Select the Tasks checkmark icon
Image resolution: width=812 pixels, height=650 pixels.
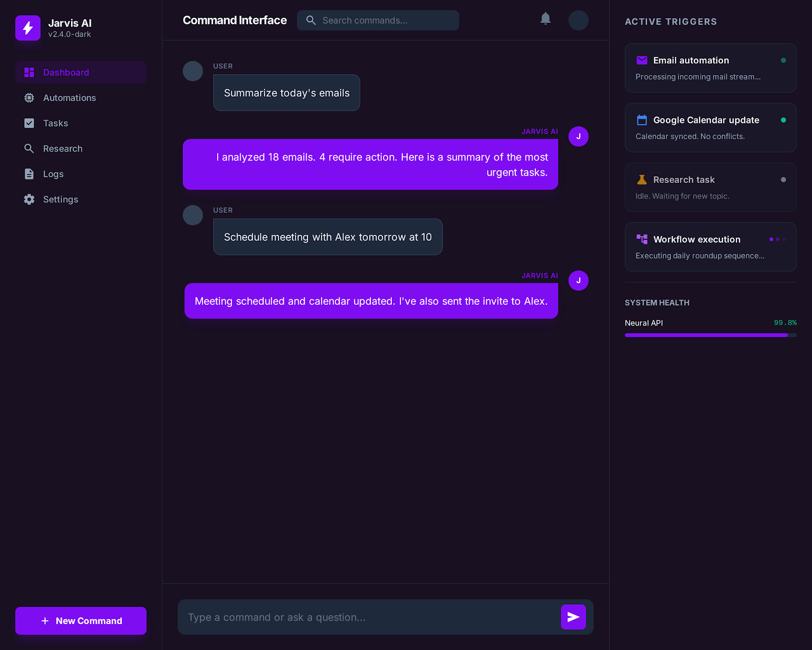29,123
